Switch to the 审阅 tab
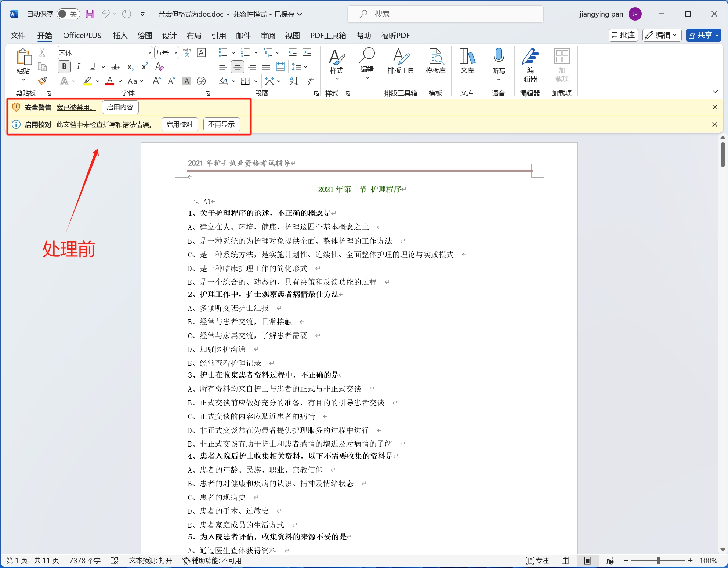728x568 pixels. pos(268,36)
